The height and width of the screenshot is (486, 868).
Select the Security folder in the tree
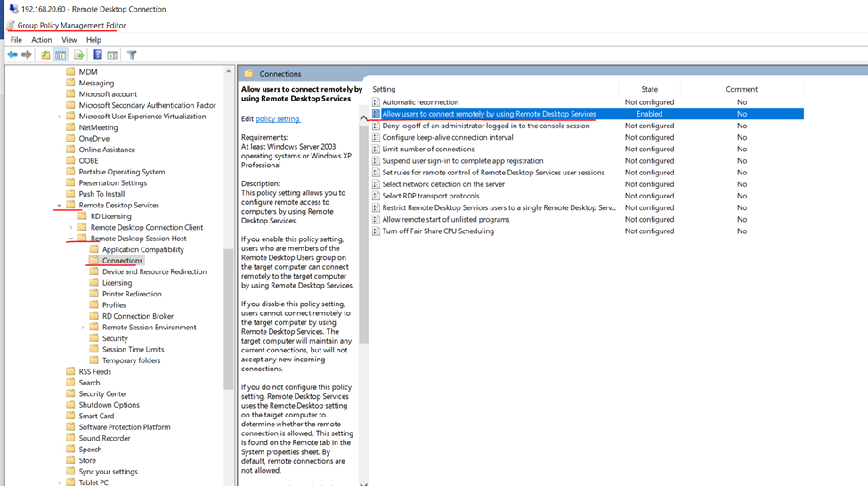[x=115, y=338]
